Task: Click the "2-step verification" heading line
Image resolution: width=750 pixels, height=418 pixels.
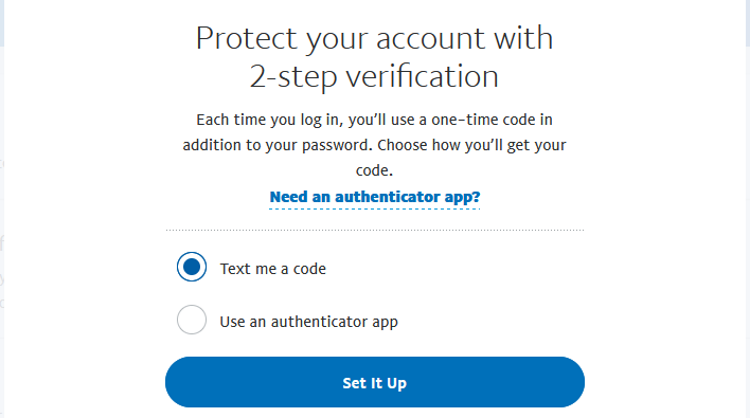Action: coord(374,77)
